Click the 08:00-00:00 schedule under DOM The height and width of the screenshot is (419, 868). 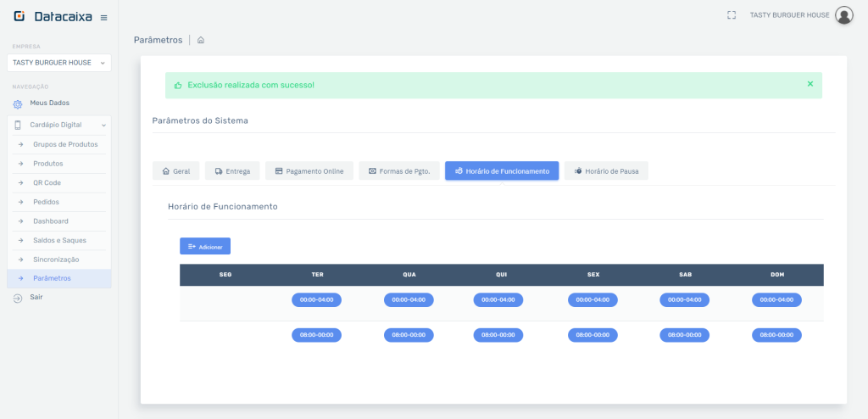tap(776, 335)
